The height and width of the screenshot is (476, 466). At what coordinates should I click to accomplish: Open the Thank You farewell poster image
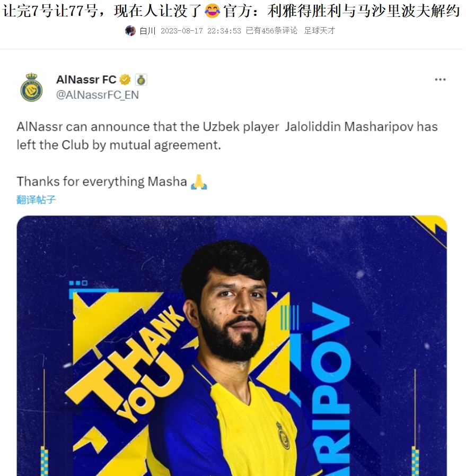click(x=232, y=346)
